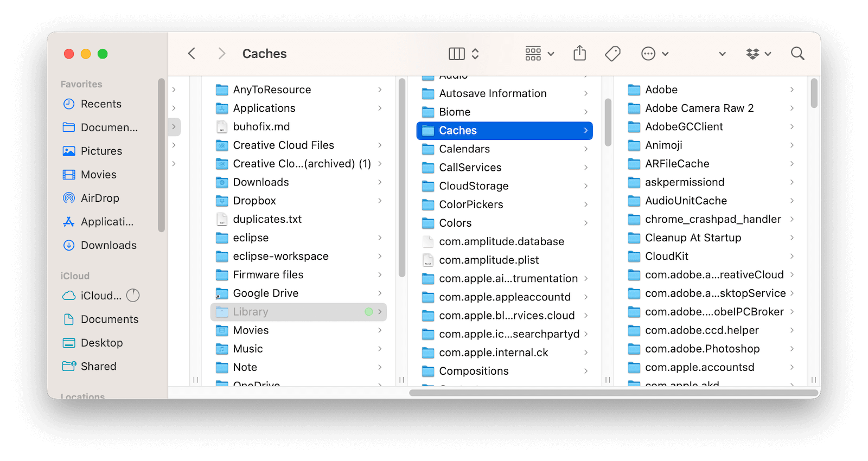
Task: Click the Search magnifier icon
Action: [x=797, y=54]
